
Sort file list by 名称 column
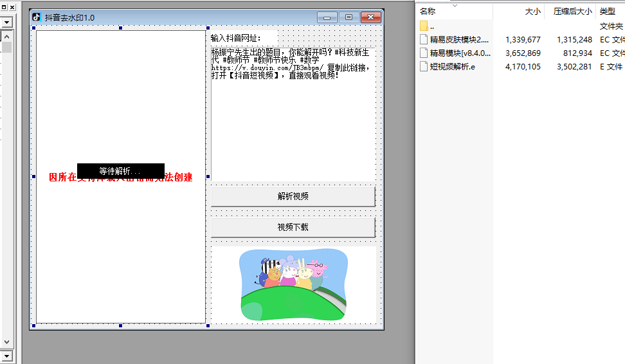coord(428,12)
